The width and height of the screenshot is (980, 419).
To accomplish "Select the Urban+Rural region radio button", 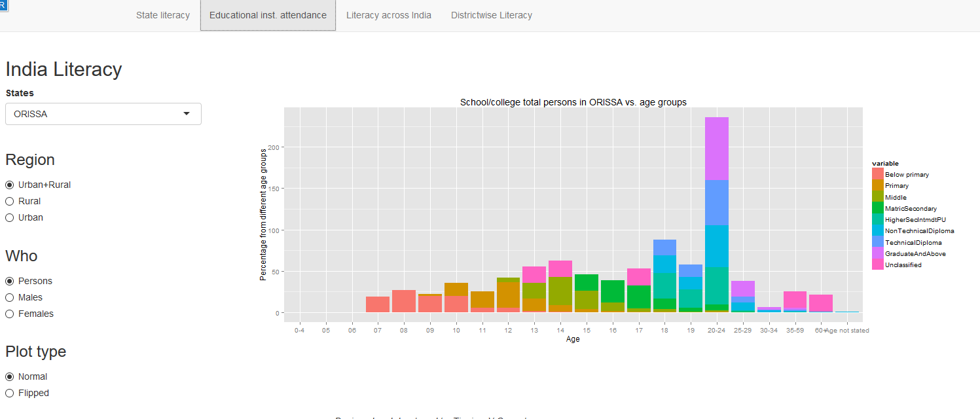I will pyautogui.click(x=10, y=185).
